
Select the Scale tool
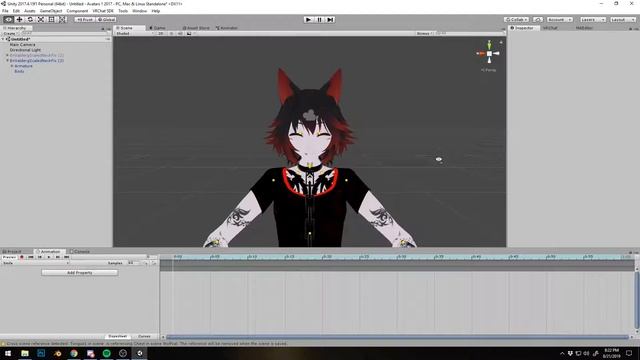[x=41, y=19]
